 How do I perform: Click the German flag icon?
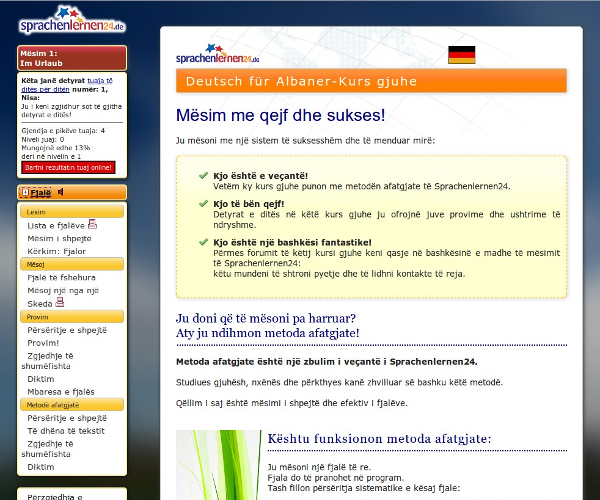click(x=461, y=55)
